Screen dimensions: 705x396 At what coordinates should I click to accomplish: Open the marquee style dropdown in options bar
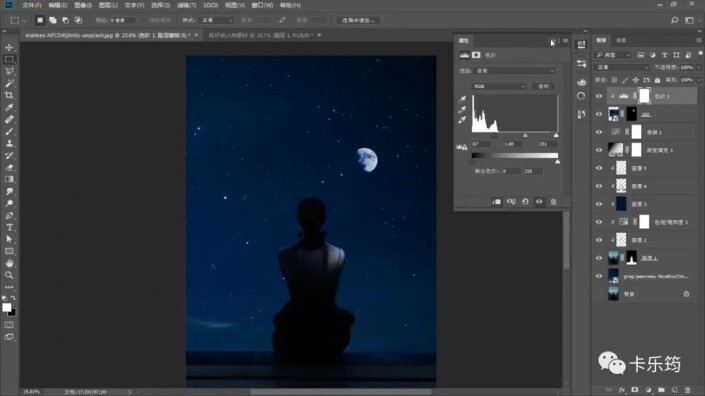pyautogui.click(x=217, y=20)
